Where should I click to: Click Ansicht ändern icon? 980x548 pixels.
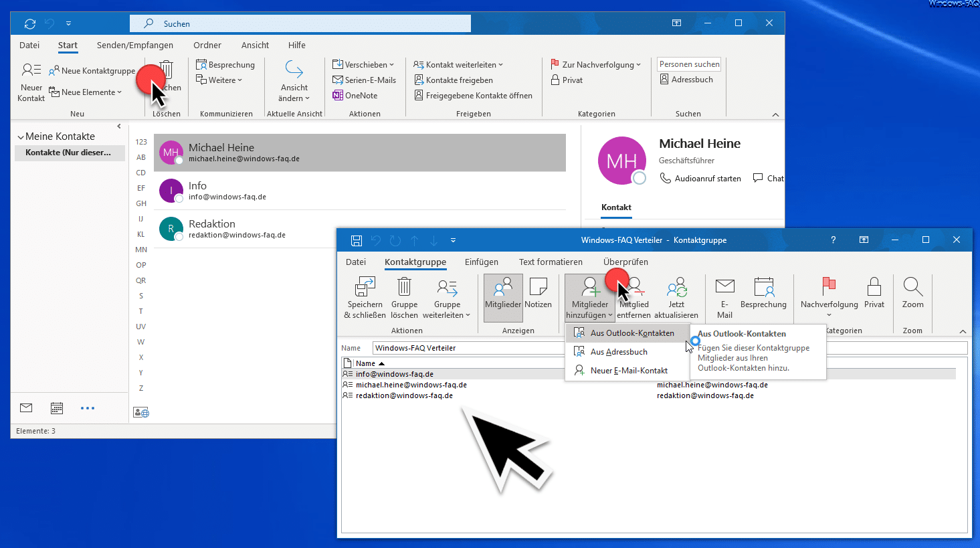click(294, 70)
